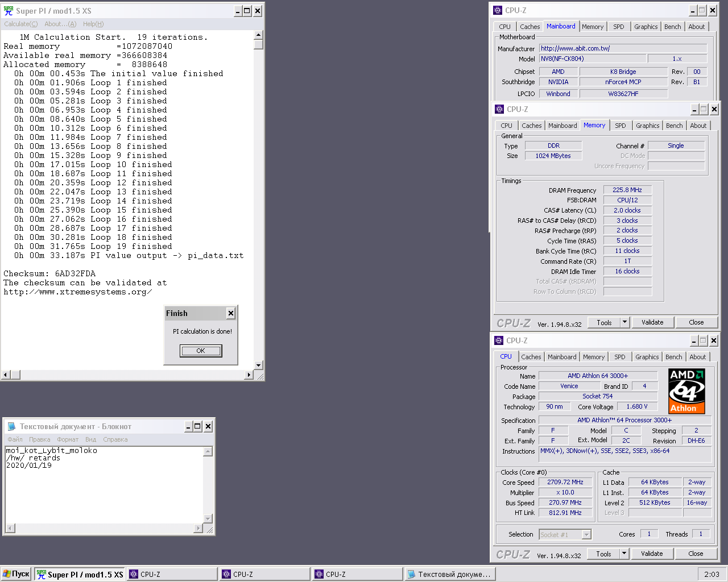Open Tools dropdown arrow in Memory window
Screen dimensions: 728x582
624,322
